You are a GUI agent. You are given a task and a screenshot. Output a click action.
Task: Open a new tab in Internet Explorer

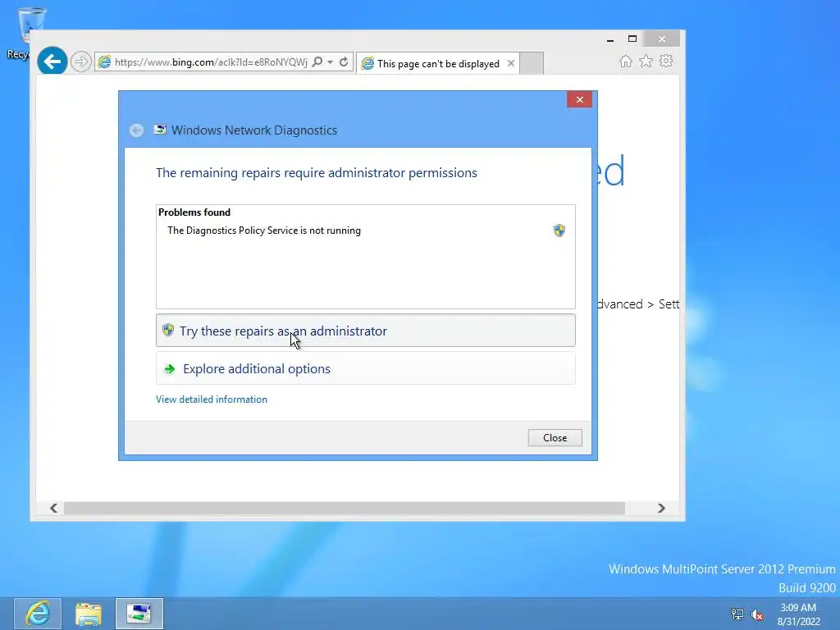(x=532, y=63)
